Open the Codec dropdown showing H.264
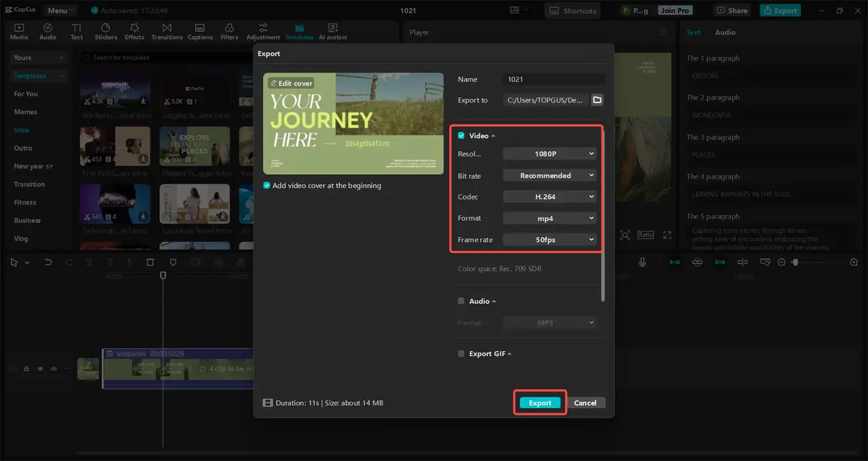This screenshot has height=461, width=868. point(549,197)
